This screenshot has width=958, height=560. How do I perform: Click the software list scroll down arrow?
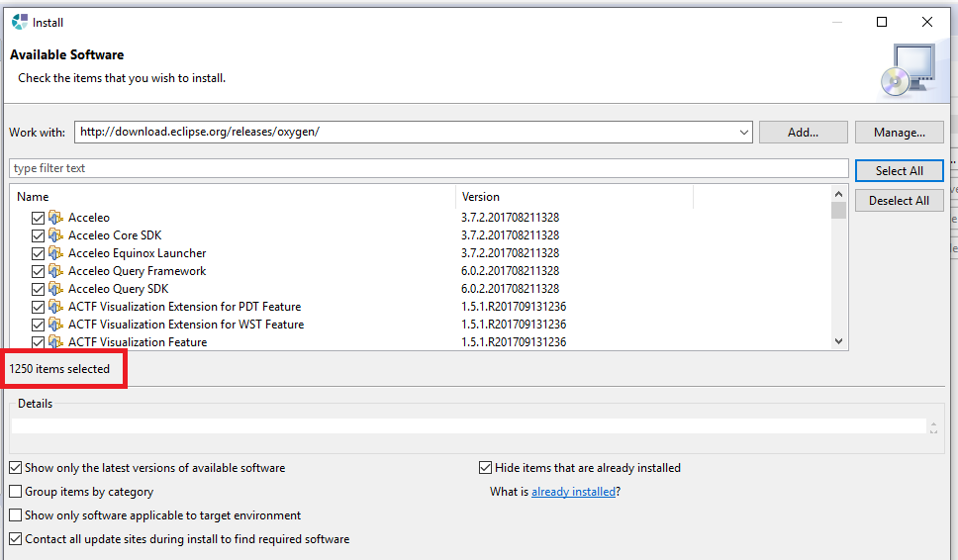[839, 341]
